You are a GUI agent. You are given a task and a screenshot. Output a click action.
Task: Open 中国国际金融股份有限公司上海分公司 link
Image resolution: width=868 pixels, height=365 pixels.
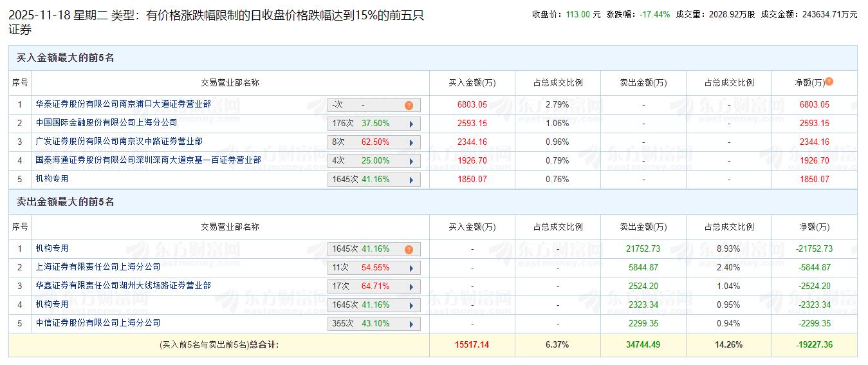106,122
